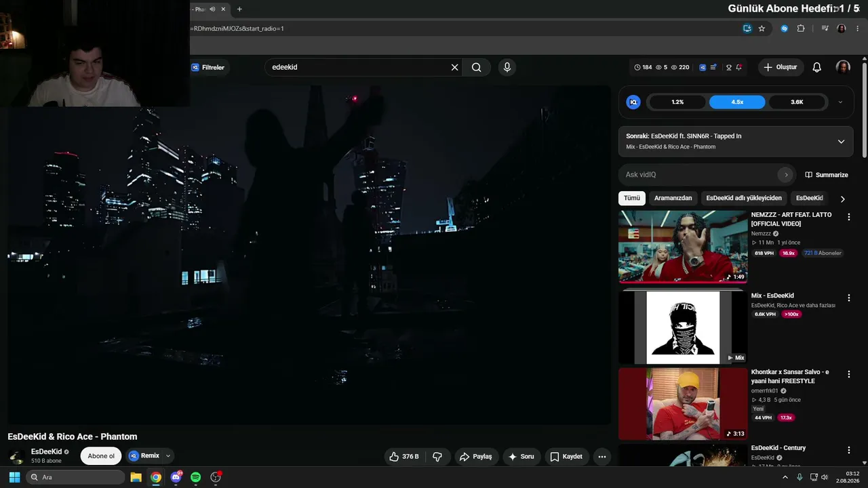Open Chrome media controls icon
Viewport: 868px width, 488px height.
click(x=825, y=28)
